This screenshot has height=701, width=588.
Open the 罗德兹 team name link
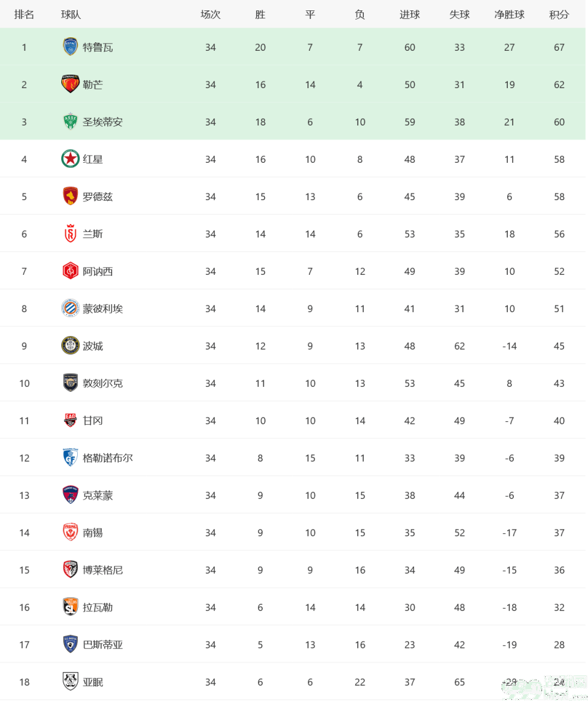click(97, 197)
